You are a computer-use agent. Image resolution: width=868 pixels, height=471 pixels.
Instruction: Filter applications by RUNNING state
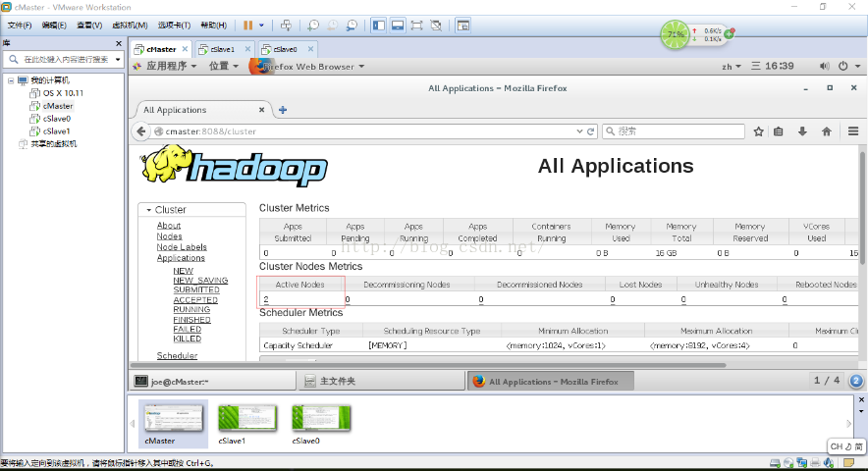[191, 309]
